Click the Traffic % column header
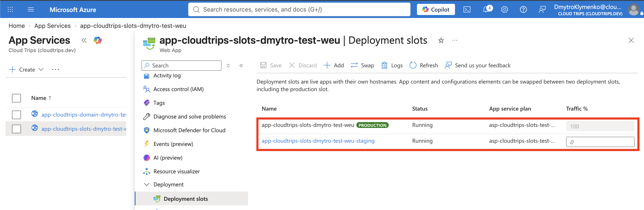The image size is (644, 210). coord(577,109)
